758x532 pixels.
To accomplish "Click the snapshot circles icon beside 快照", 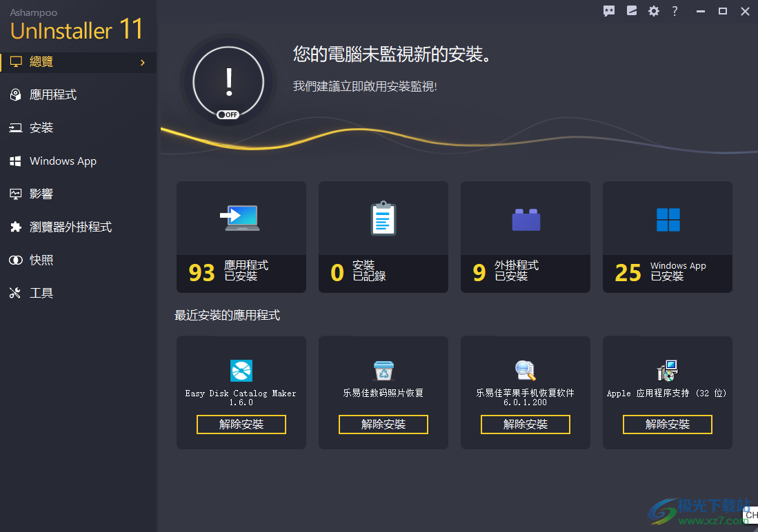I will pos(15,260).
